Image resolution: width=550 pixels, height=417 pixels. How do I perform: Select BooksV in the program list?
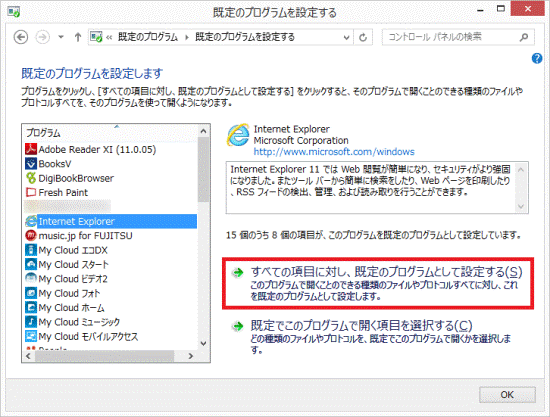tap(111, 164)
